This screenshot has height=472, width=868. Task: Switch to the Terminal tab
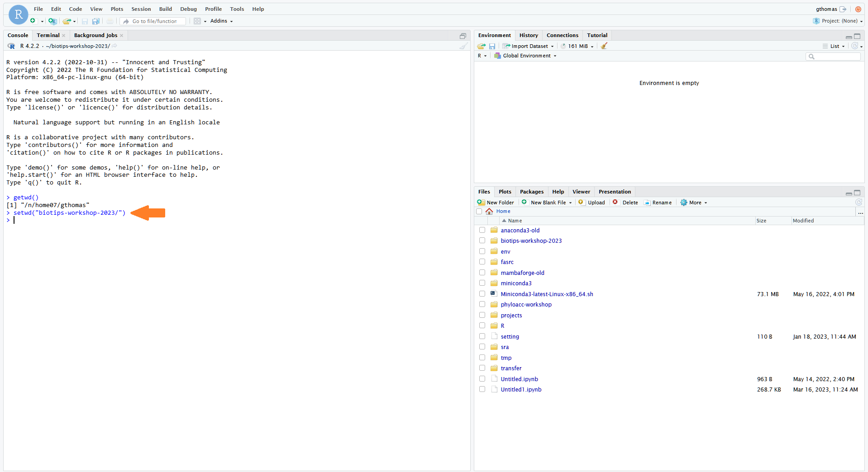pos(48,35)
